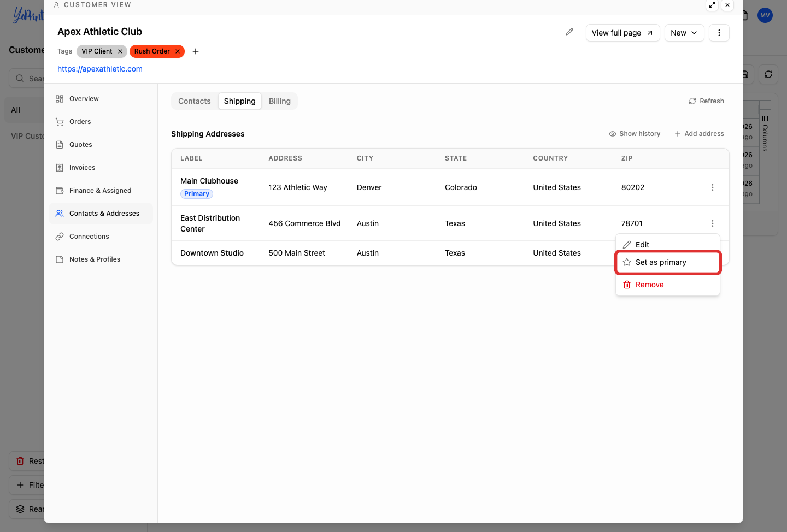Open the three-dot customer options menu
Screen dimensions: 787x532
point(719,33)
